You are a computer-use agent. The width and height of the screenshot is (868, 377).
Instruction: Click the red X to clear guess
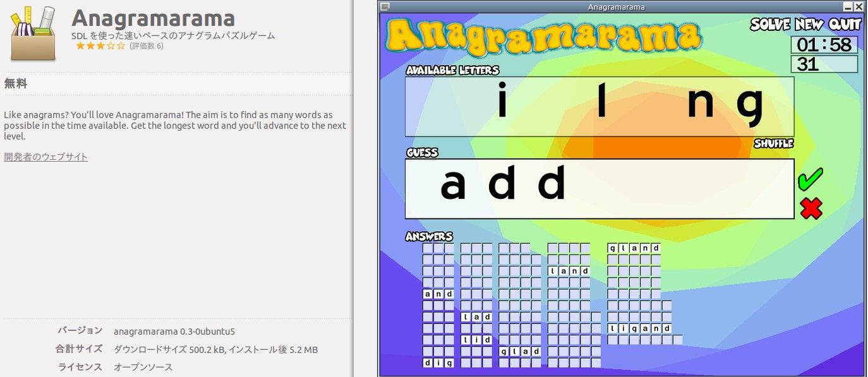[811, 208]
